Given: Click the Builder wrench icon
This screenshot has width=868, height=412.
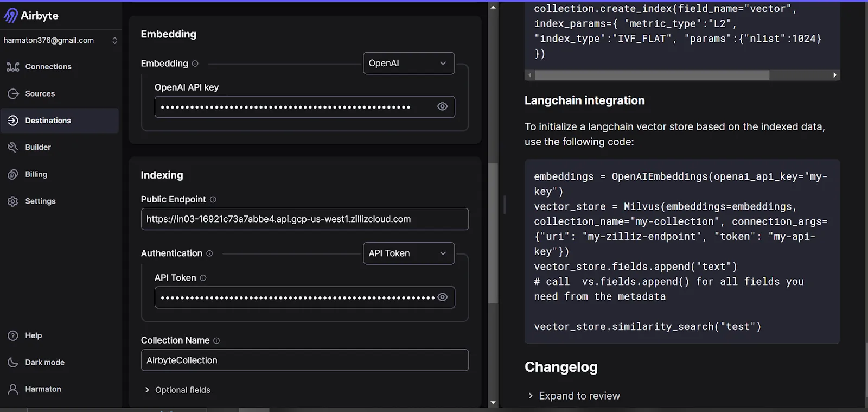Looking at the screenshot, I should coord(13,147).
